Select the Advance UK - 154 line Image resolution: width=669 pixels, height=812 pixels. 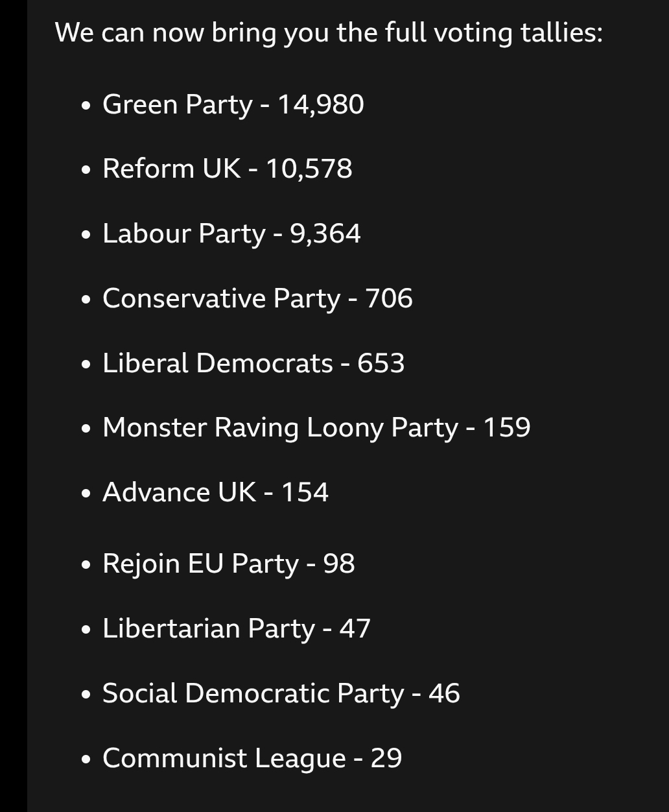(215, 492)
